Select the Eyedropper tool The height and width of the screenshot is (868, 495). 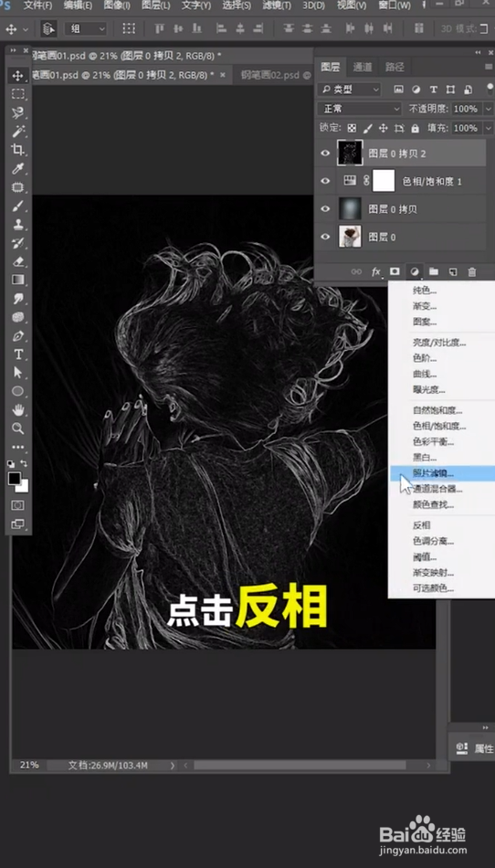pos(18,168)
